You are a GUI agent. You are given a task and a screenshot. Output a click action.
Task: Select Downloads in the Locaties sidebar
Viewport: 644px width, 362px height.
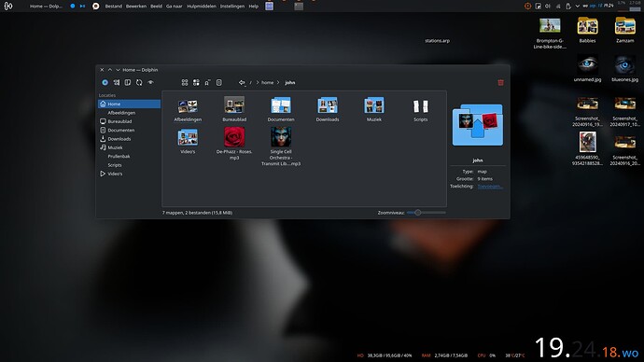point(119,139)
